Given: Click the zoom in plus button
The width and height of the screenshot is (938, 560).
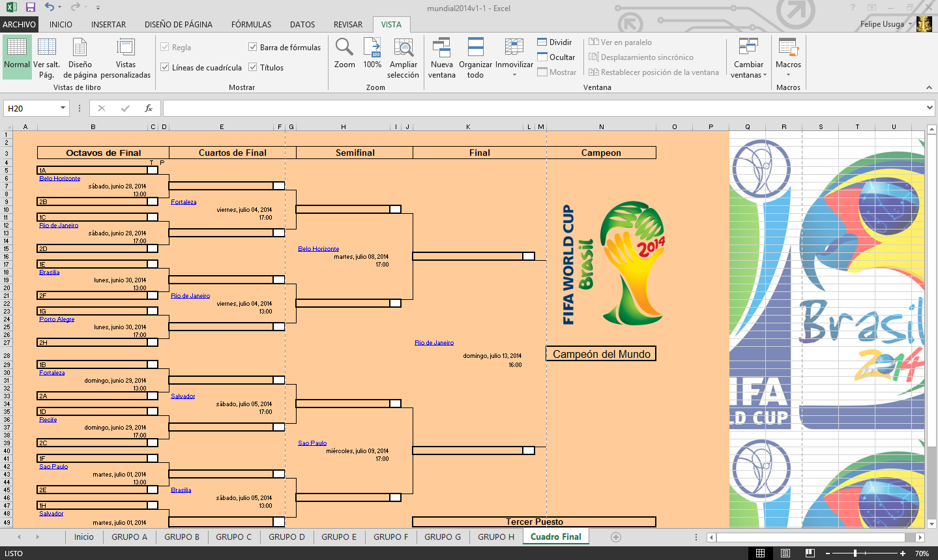Looking at the screenshot, I should click(903, 553).
